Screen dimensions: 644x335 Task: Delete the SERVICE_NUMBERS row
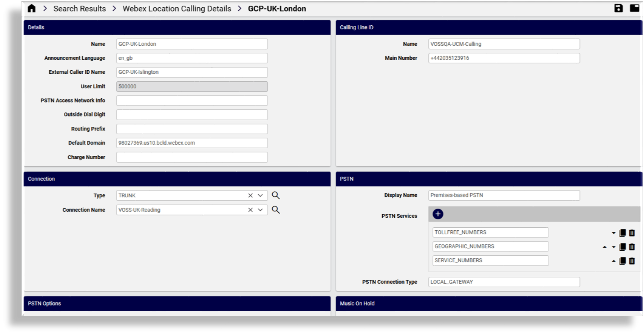(x=632, y=261)
